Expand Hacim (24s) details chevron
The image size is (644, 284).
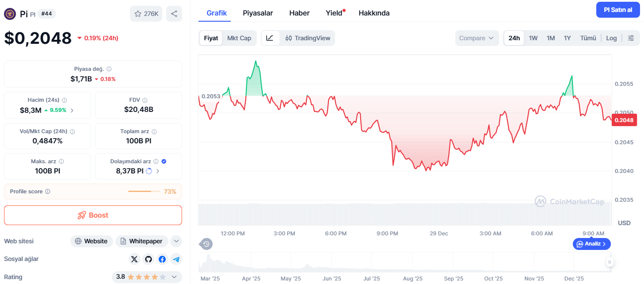coord(72,110)
